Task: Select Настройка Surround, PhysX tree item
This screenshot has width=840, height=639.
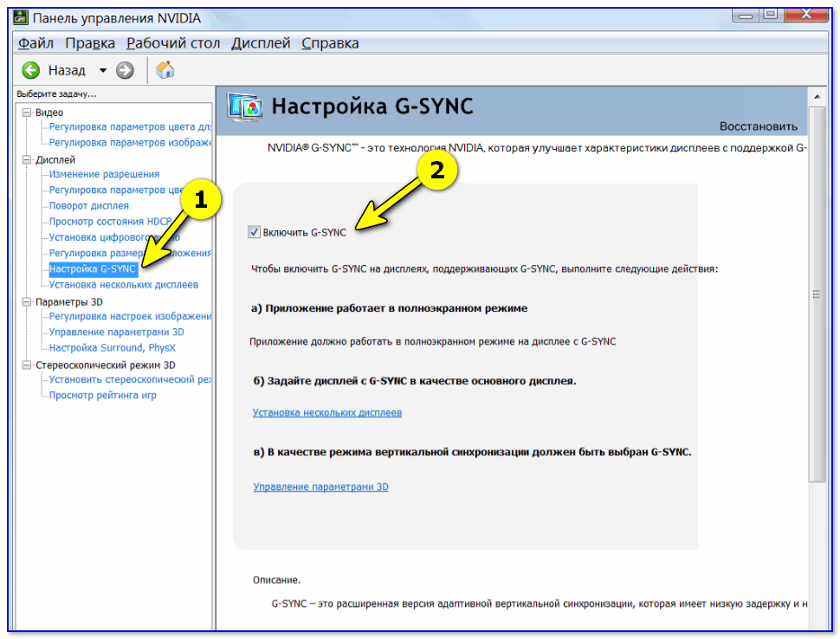Action: click(x=113, y=347)
